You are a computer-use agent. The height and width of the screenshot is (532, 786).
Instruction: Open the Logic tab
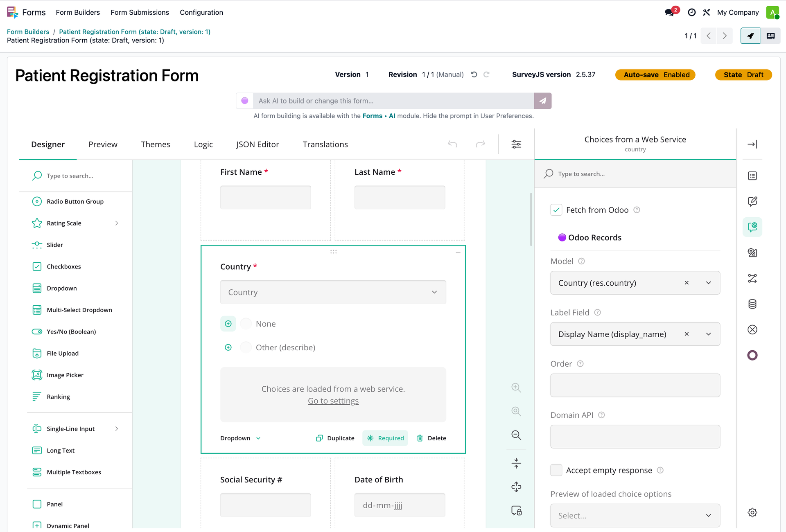pyautogui.click(x=203, y=144)
